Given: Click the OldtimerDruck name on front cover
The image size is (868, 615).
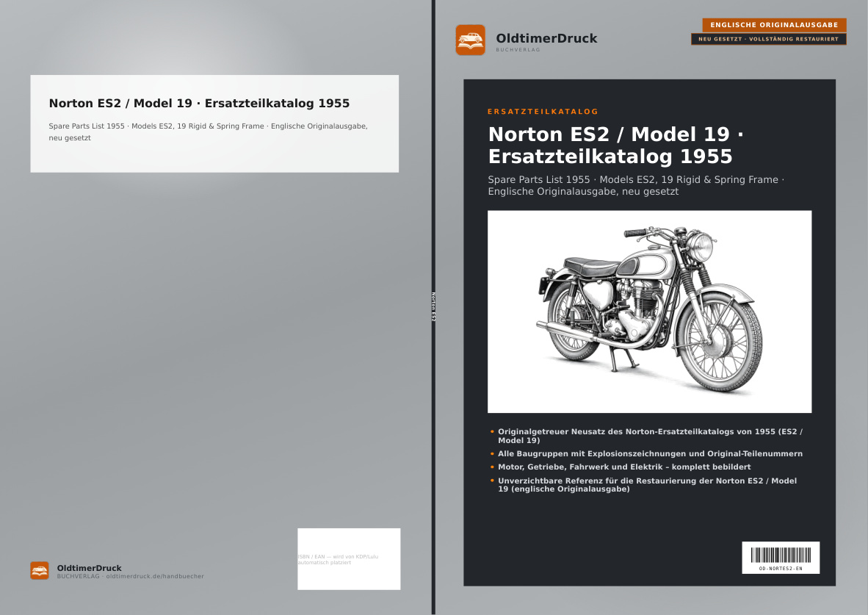Looking at the screenshot, I should coord(546,38).
